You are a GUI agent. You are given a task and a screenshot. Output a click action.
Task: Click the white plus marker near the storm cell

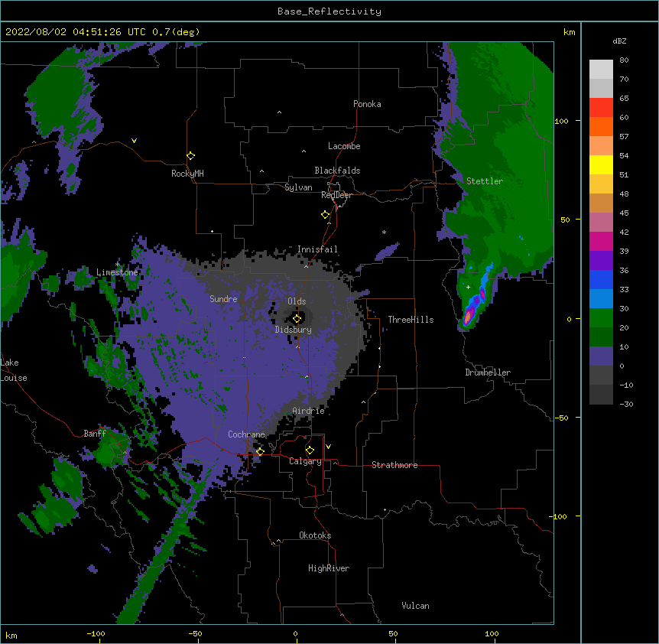pos(468,287)
